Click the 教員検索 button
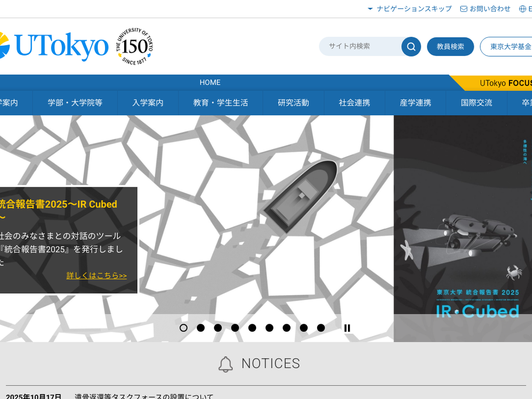The height and width of the screenshot is (399, 532). pos(450,47)
